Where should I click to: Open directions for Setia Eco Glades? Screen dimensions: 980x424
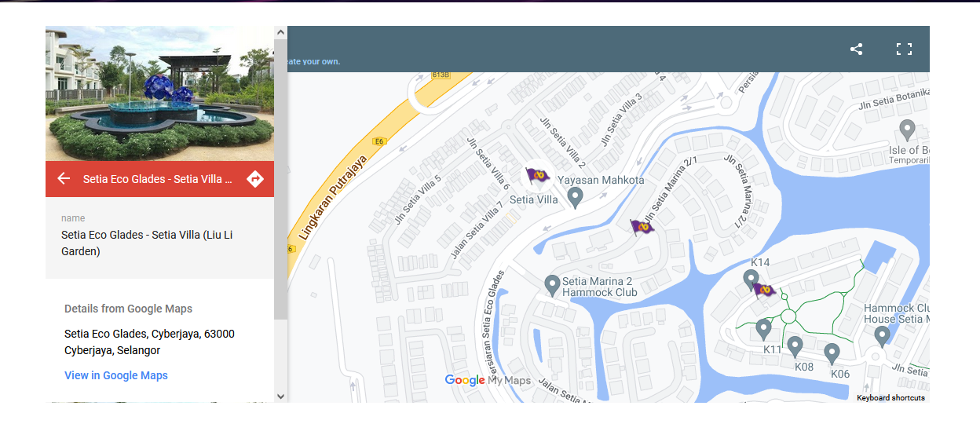[255, 179]
